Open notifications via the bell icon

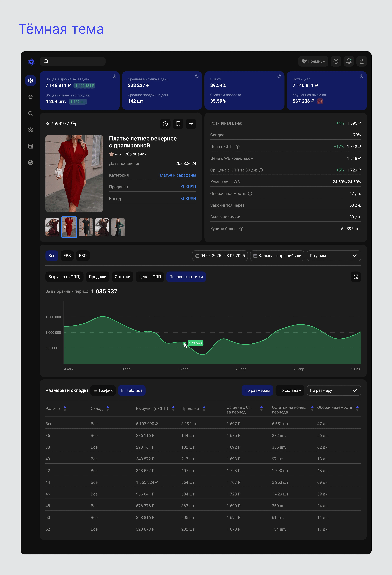[x=349, y=61]
